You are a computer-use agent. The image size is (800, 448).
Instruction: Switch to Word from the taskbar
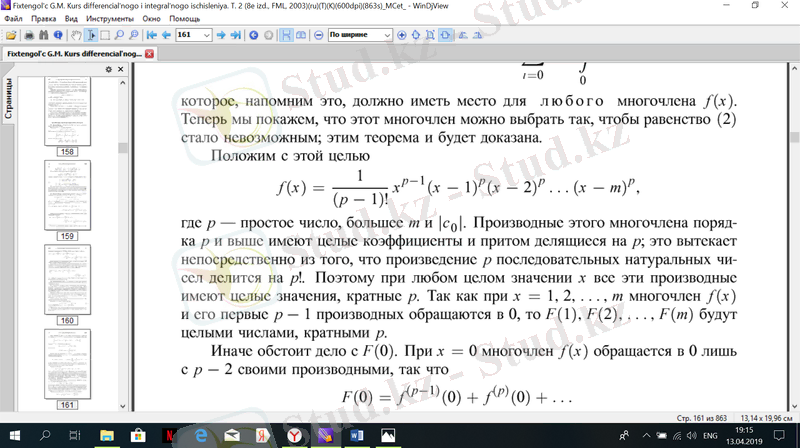pyautogui.click(x=357, y=435)
